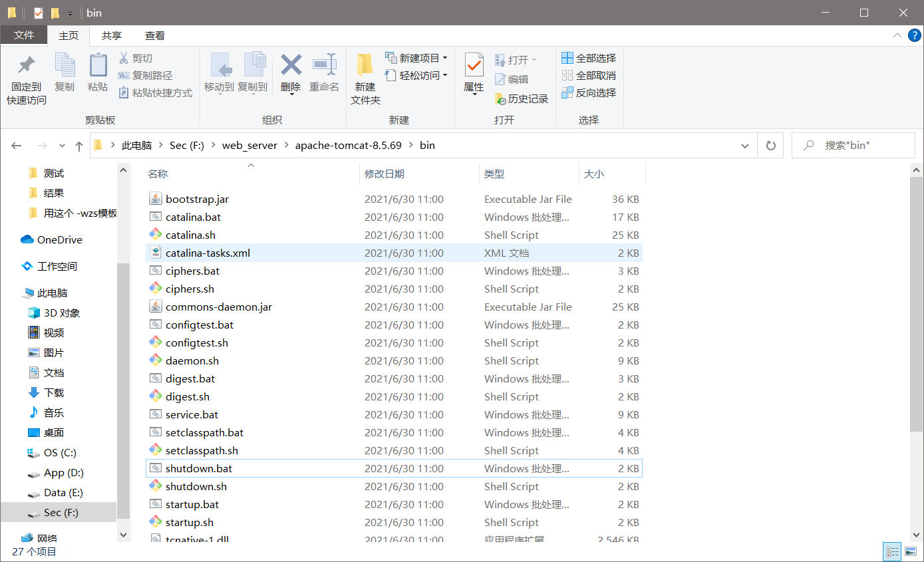924x562 pixels.
Task: Select the shutdown.bat file
Action: tap(394, 468)
